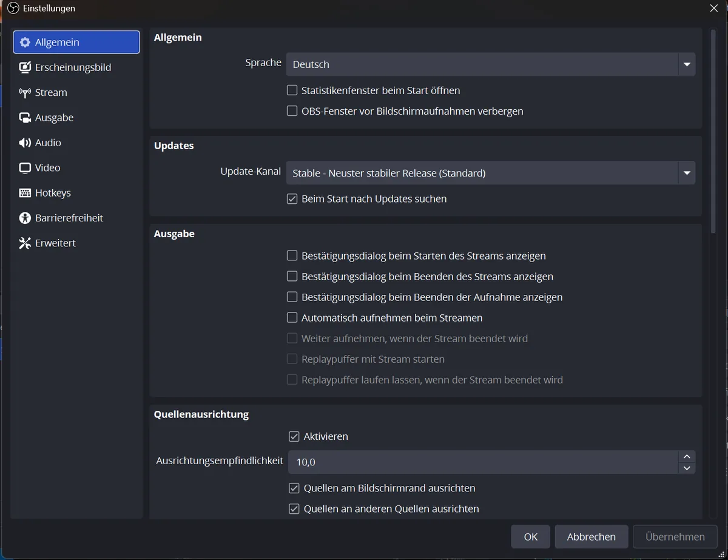Click the Erweitert tools icon
The width and height of the screenshot is (728, 560).
[x=25, y=243]
